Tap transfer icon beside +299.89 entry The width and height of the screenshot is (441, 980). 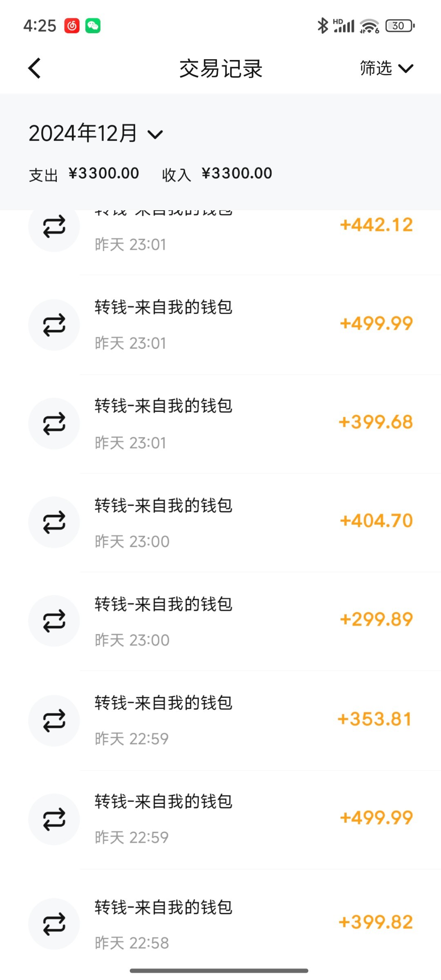54,621
